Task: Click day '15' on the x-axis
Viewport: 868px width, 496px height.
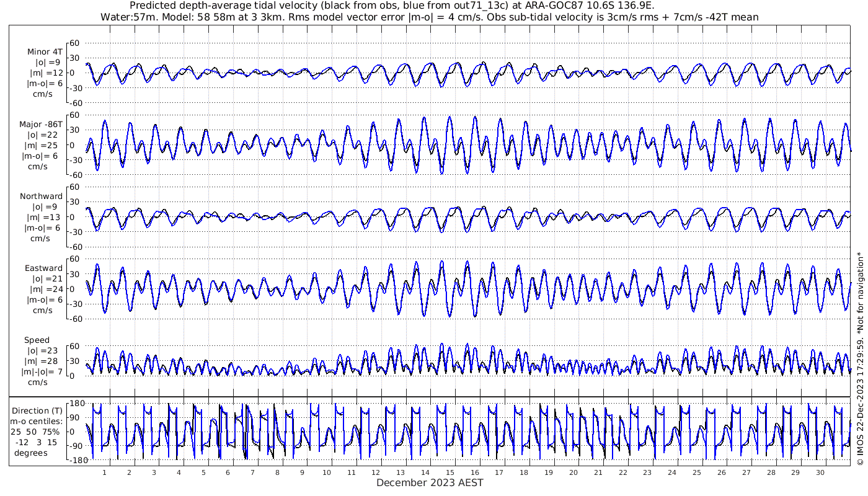Action: pyautogui.click(x=450, y=472)
